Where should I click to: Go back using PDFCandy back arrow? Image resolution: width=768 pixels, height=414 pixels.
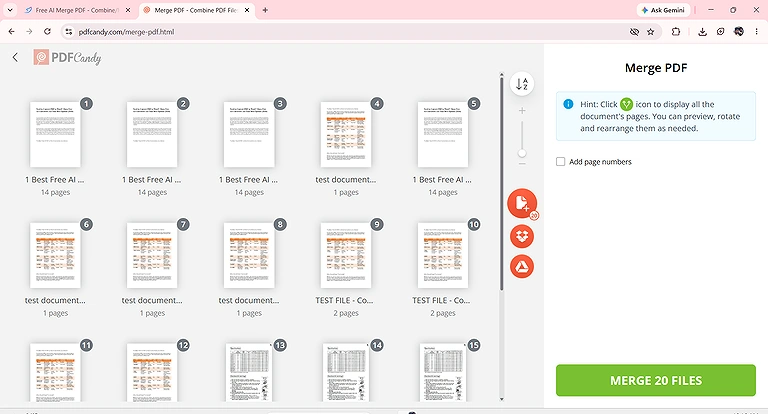[15, 57]
